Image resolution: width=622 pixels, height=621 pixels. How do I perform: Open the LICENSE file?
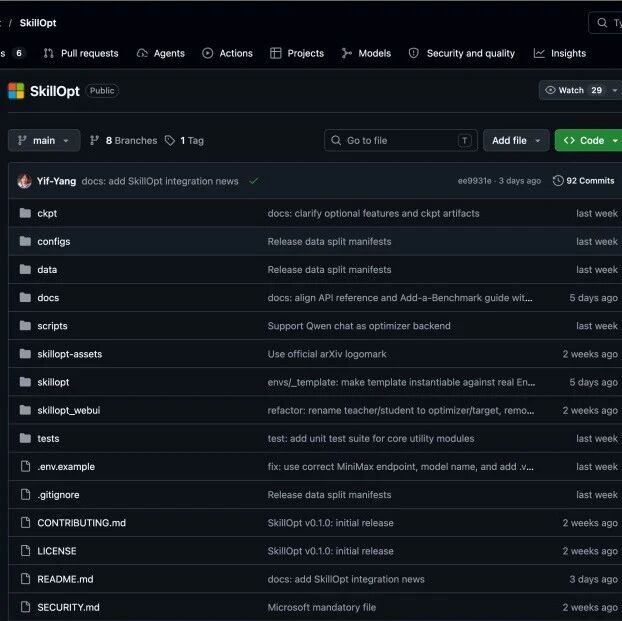tap(57, 551)
